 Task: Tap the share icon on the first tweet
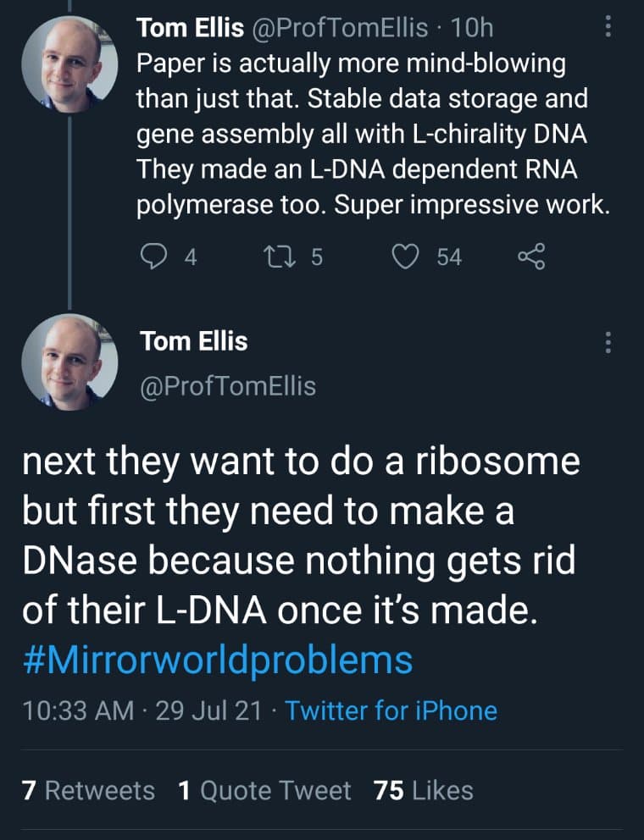530,257
